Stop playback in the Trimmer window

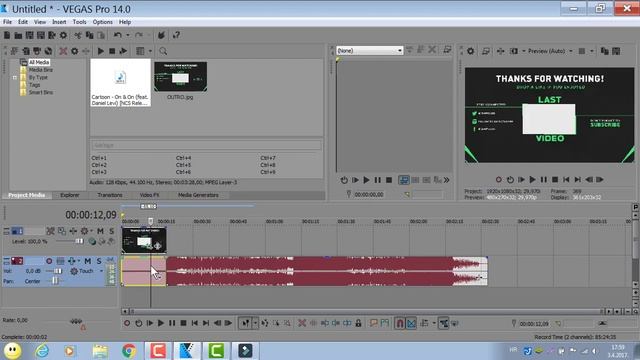pos(389,180)
